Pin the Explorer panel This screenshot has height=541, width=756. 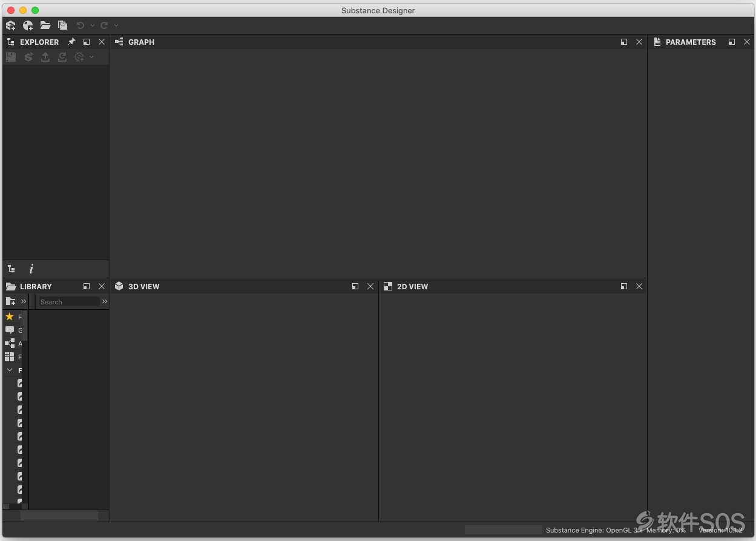point(71,42)
